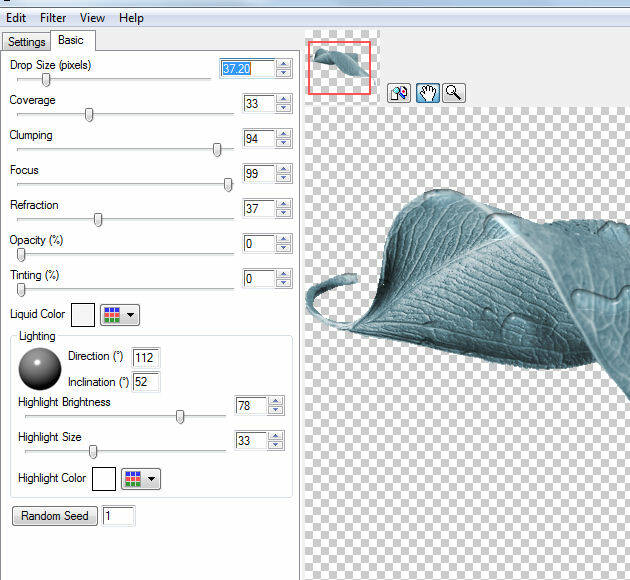Select the Basic tab

click(71, 40)
